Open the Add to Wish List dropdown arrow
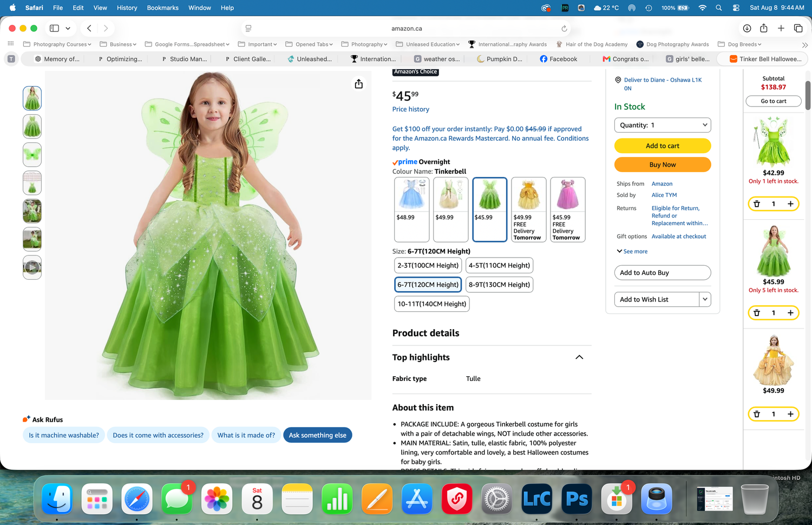The image size is (812, 525). click(x=705, y=299)
